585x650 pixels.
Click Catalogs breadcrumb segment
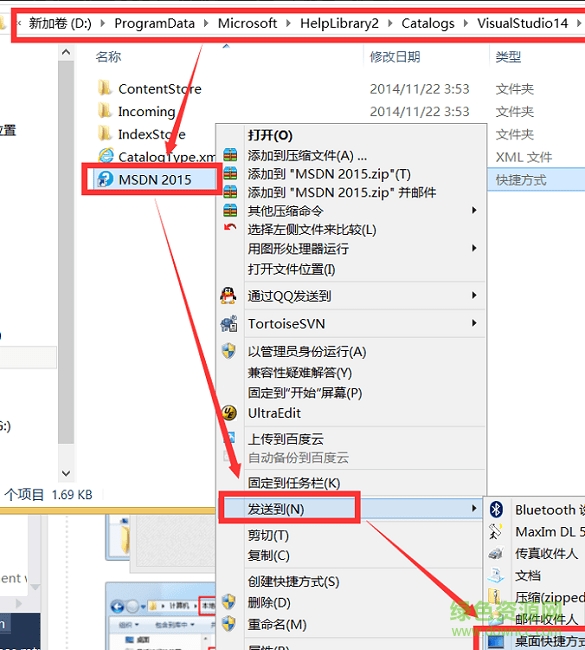[428, 23]
